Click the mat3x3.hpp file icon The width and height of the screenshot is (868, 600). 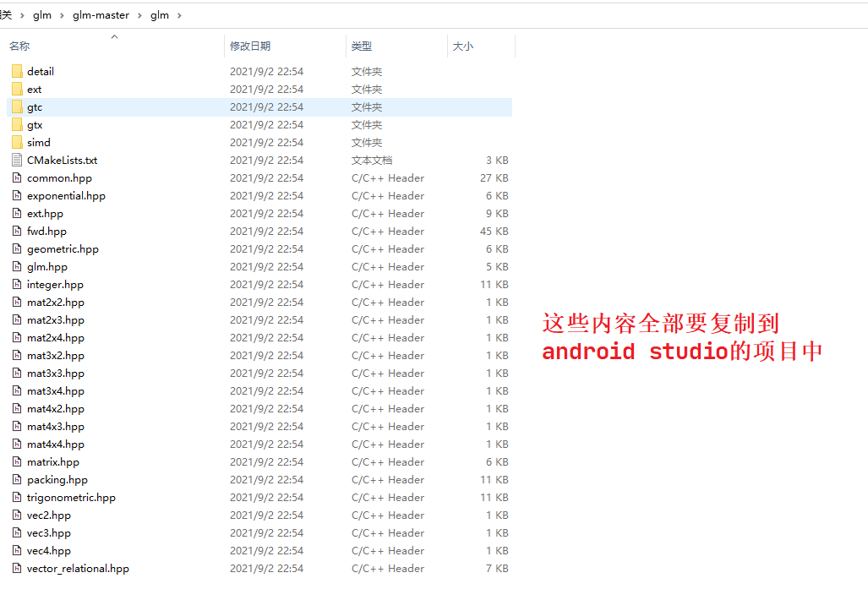click(17, 373)
